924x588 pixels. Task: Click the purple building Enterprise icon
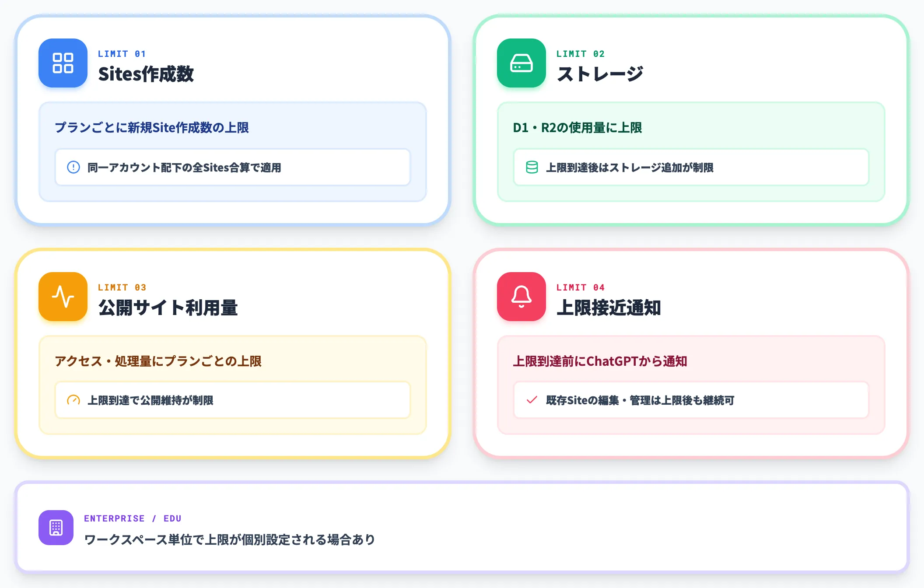click(x=56, y=528)
